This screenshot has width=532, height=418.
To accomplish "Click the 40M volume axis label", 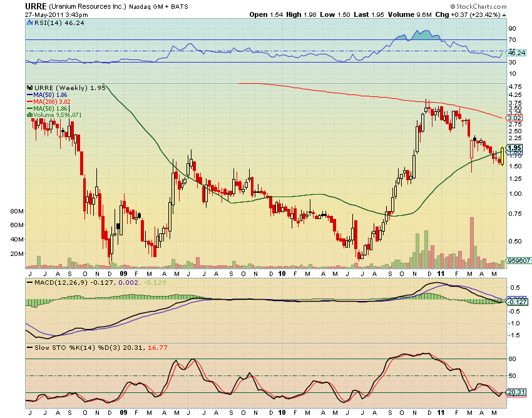I will coord(17,239).
